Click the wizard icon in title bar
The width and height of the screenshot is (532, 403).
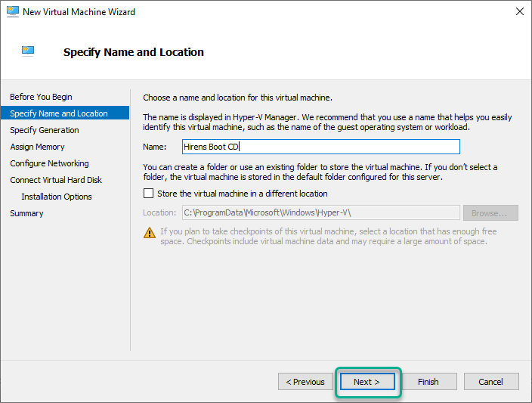click(x=13, y=11)
